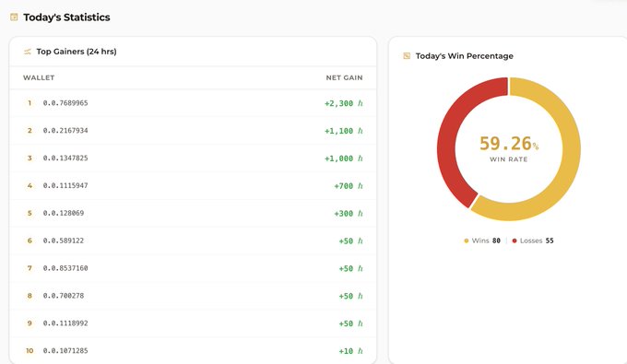This screenshot has width=627, height=364.
Task: Select wallet 0.0.8537160 row
Action: tap(193, 268)
